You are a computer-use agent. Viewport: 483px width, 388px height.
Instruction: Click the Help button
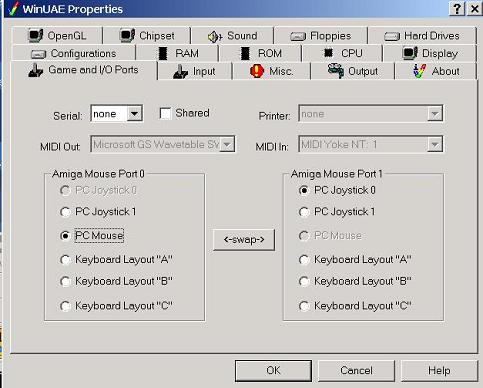[439, 370]
